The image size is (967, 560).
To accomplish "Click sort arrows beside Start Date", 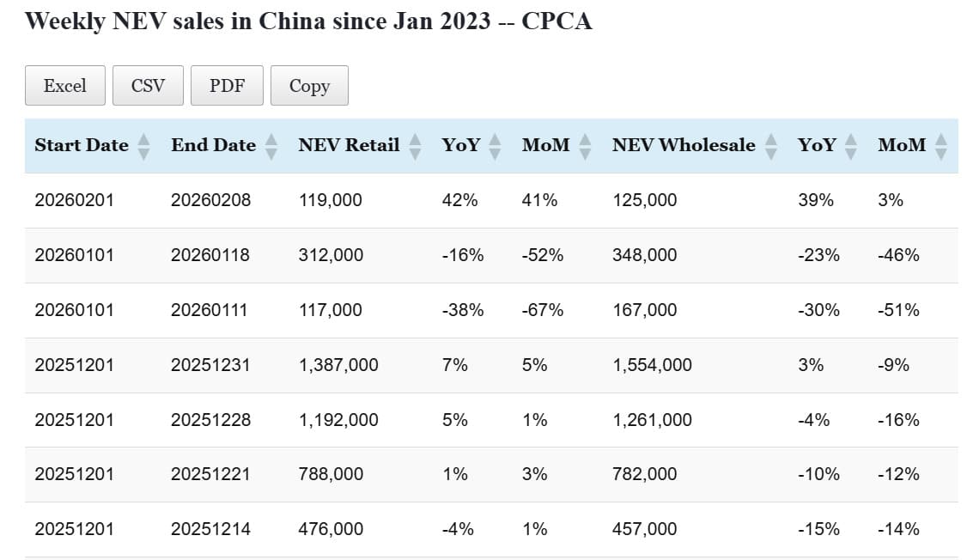I will tap(143, 146).
